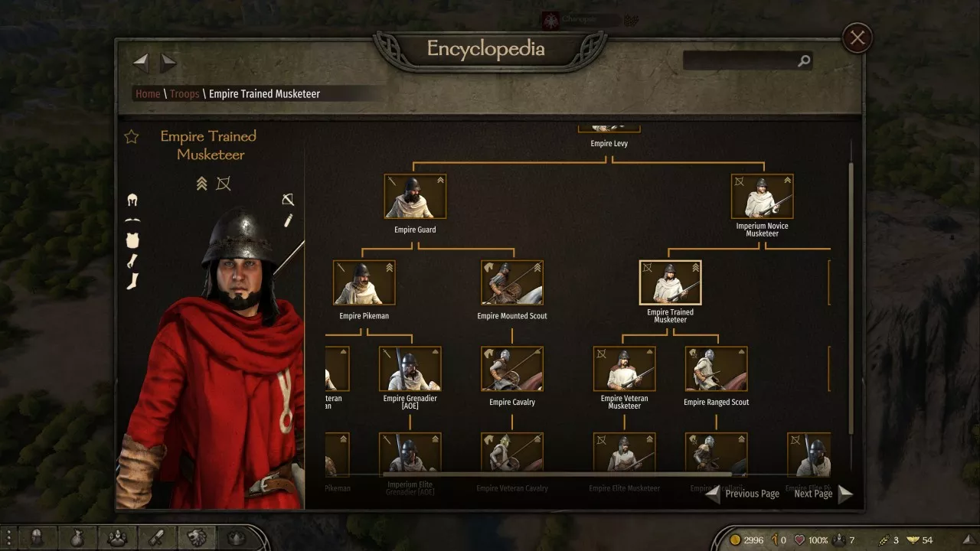Go to the Next Page
Viewport: 980px width, 551px height.
(x=823, y=494)
